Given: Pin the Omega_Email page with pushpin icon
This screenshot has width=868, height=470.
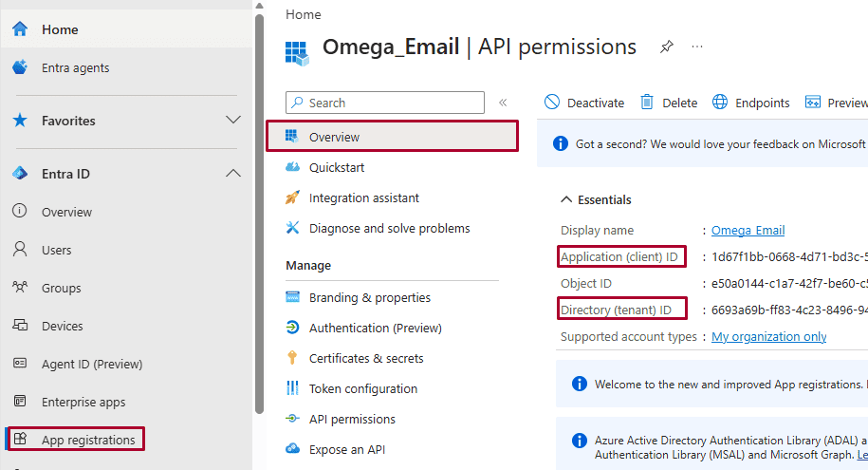Looking at the screenshot, I should point(667,47).
